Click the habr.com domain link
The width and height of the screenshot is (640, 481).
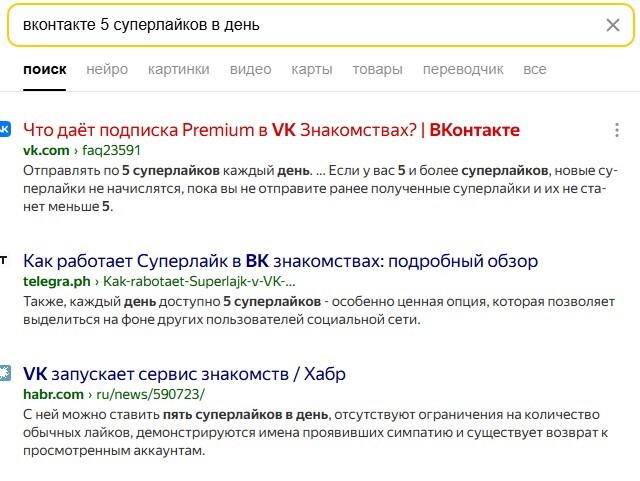[x=53, y=394]
